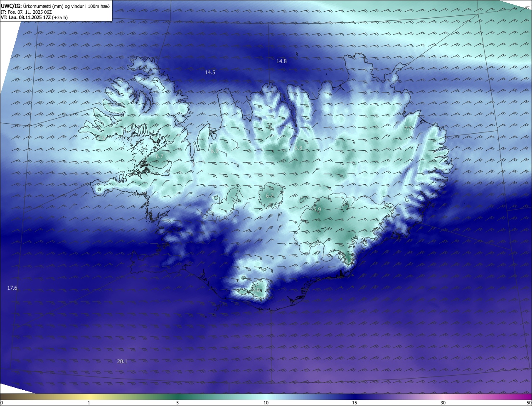532x406 pixels.
Task: Click the 6.7 label beside the island-dotted western bay
Action: [x=160, y=156]
